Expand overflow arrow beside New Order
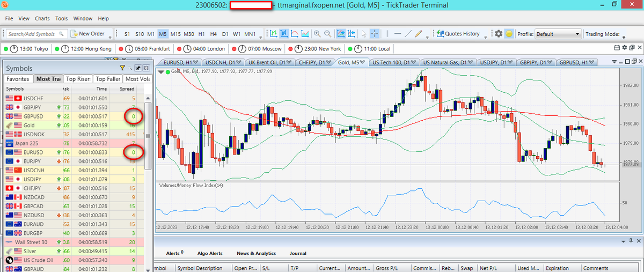This screenshot has height=272, width=644. 111,36
